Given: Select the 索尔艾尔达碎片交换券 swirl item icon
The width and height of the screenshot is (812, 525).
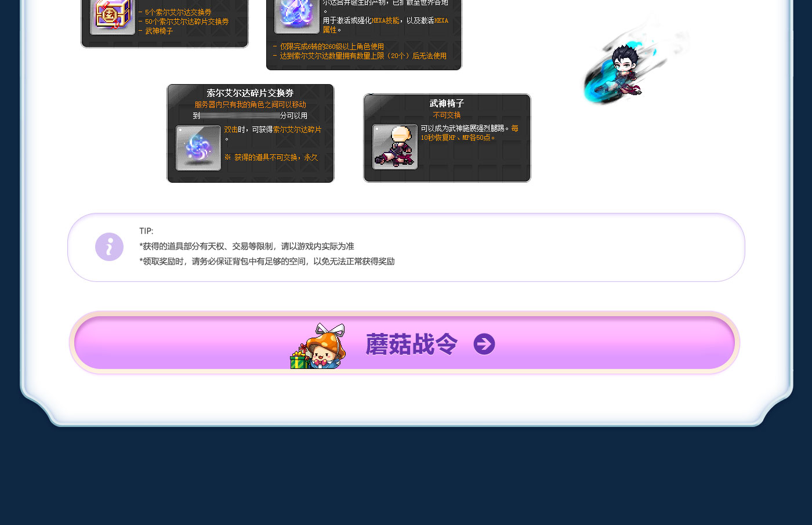Looking at the screenshot, I should [198, 148].
